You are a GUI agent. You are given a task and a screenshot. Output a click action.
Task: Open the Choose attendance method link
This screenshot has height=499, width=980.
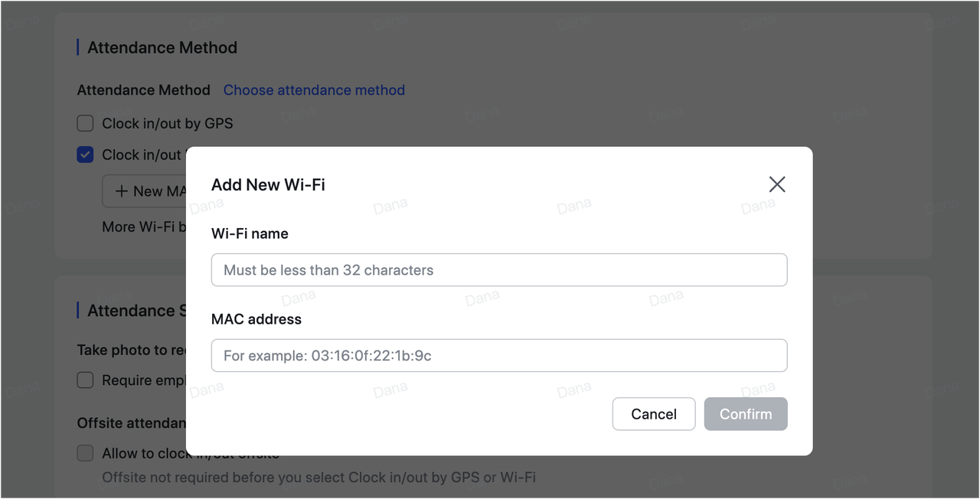pos(314,90)
